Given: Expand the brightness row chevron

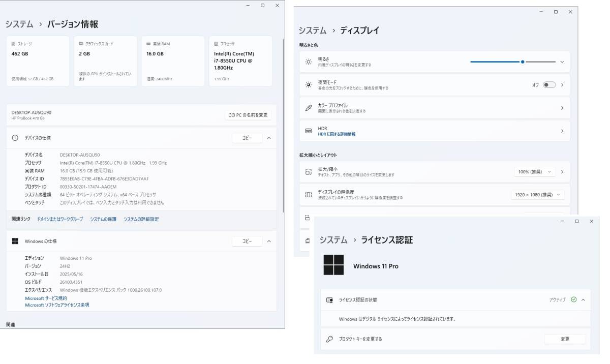Looking at the screenshot, I should [x=562, y=62].
